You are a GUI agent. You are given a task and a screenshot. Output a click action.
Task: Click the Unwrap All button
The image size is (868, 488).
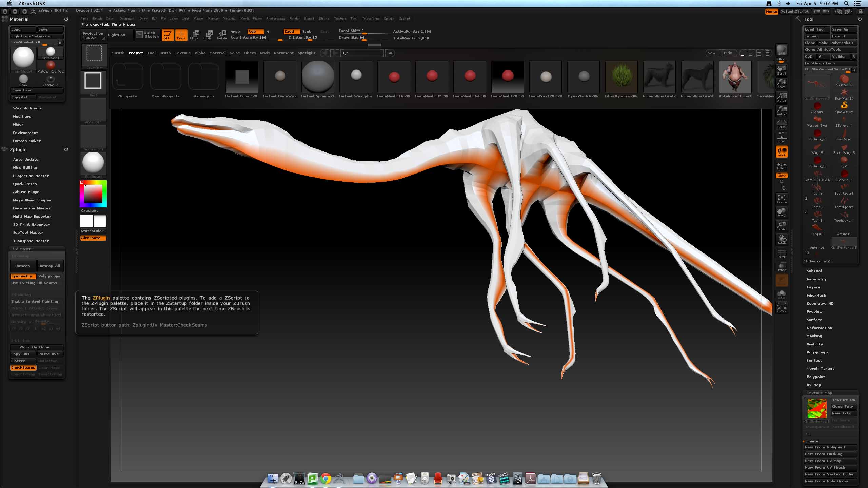click(49, 266)
